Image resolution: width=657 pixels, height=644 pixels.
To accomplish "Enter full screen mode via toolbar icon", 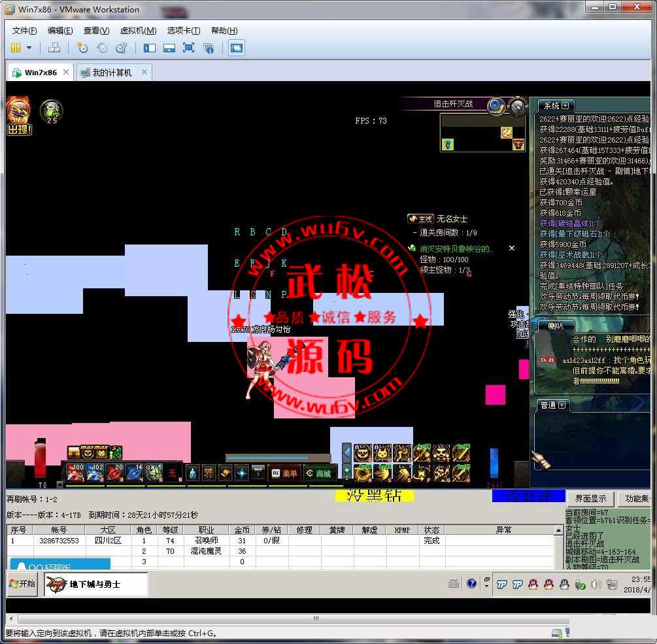I will click(188, 48).
